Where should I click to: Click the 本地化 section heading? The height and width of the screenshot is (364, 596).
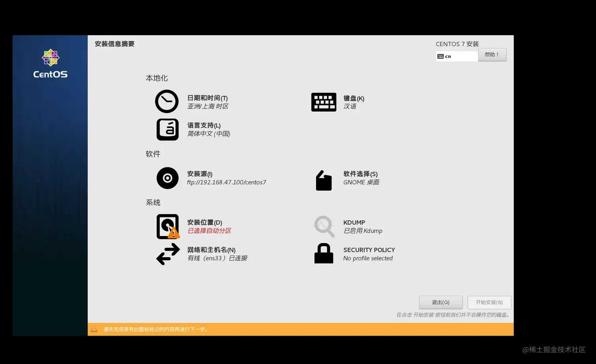(x=157, y=78)
